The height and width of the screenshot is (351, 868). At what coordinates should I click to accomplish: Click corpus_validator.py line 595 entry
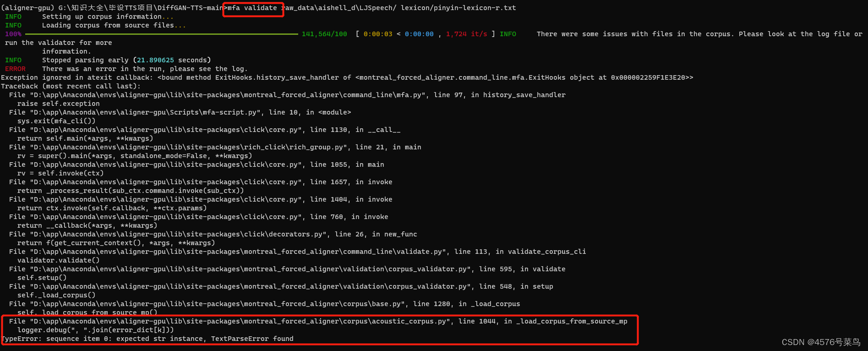point(287,269)
